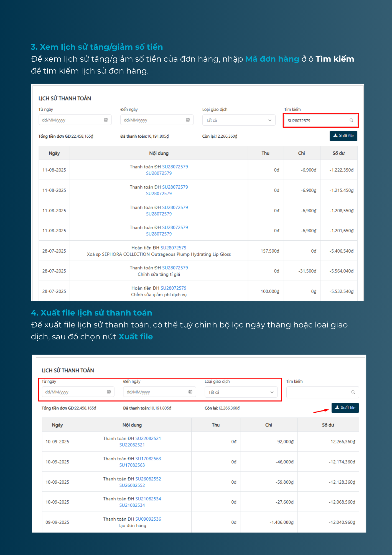Open the calendar icon in upper Từ ngày field
392x555 pixels.
(x=106, y=120)
